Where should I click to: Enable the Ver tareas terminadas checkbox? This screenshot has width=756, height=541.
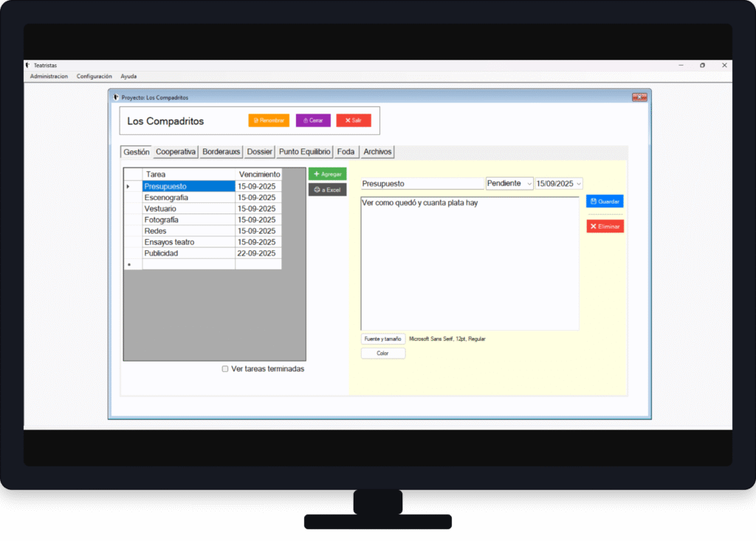pyautogui.click(x=225, y=369)
